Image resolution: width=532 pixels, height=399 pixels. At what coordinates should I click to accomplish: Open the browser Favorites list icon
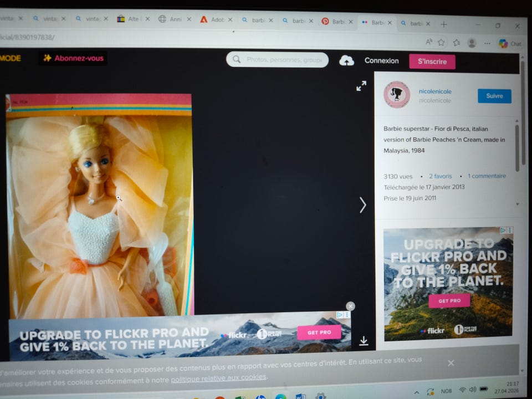(457, 43)
